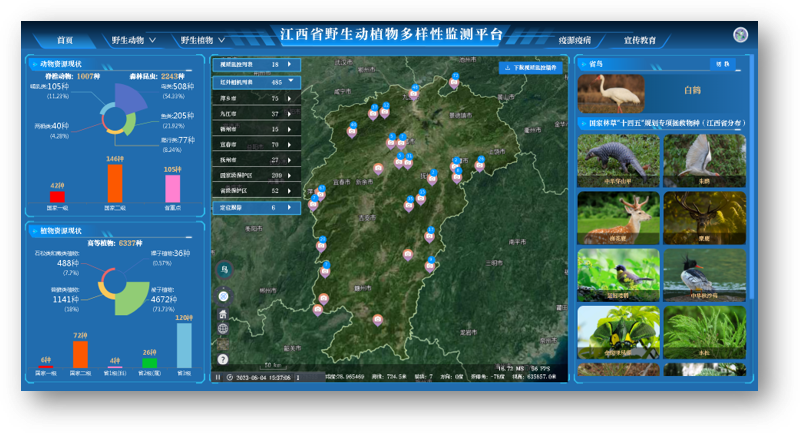Collapse the 红外相机列表 list
The width and height of the screenshot is (800, 433).
pyautogui.click(x=291, y=82)
